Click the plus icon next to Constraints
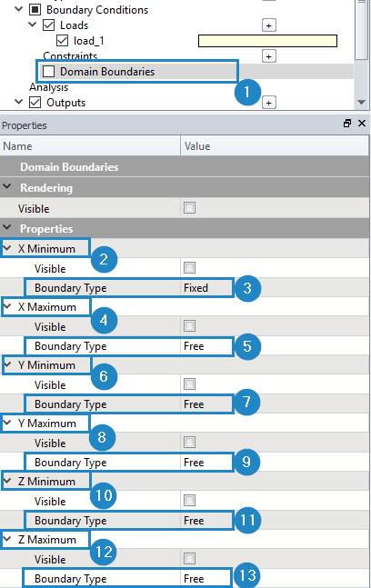This screenshot has width=371, height=588. [x=268, y=56]
